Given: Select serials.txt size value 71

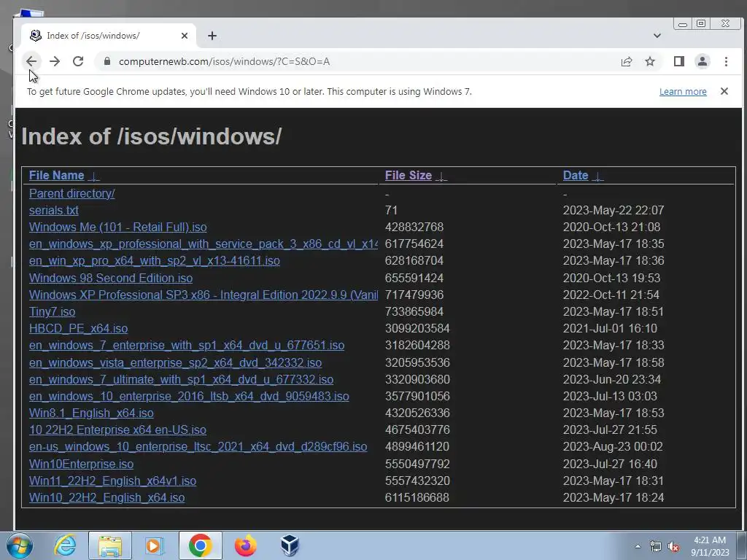Looking at the screenshot, I should [x=391, y=210].
